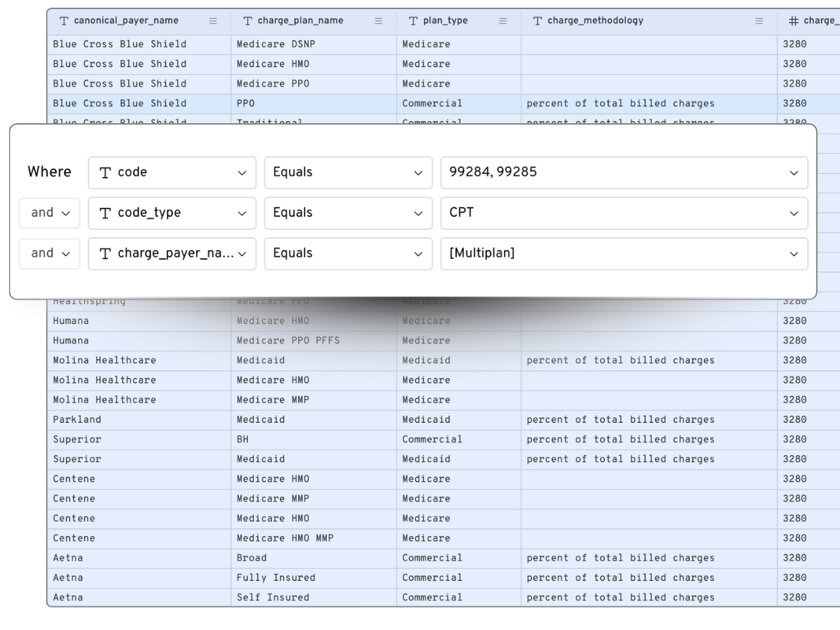Click 3280 value in Medicare DSNP row
Screen dimensions: 840x630
pyautogui.click(x=808, y=44)
